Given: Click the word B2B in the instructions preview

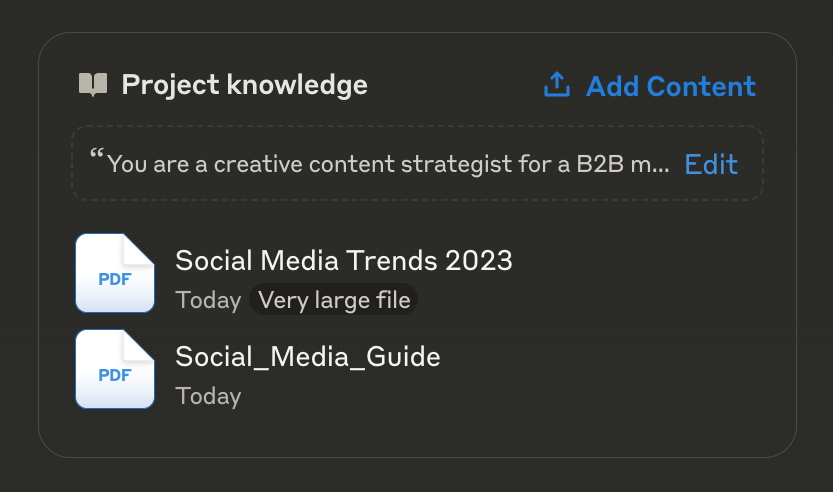Looking at the screenshot, I should [600, 164].
